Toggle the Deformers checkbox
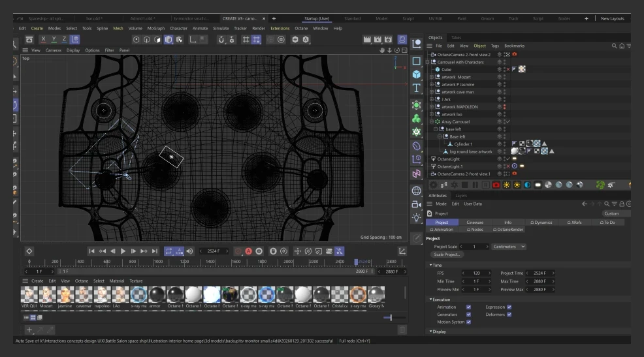The height and width of the screenshot is (357, 644). click(509, 315)
